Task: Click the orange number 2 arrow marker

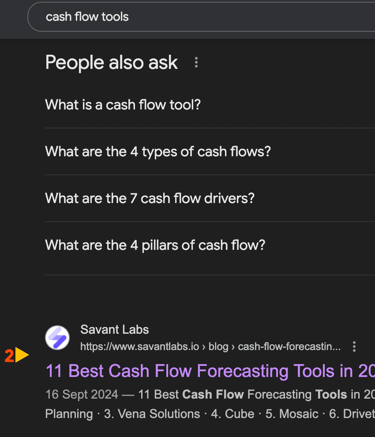Action: (17, 355)
